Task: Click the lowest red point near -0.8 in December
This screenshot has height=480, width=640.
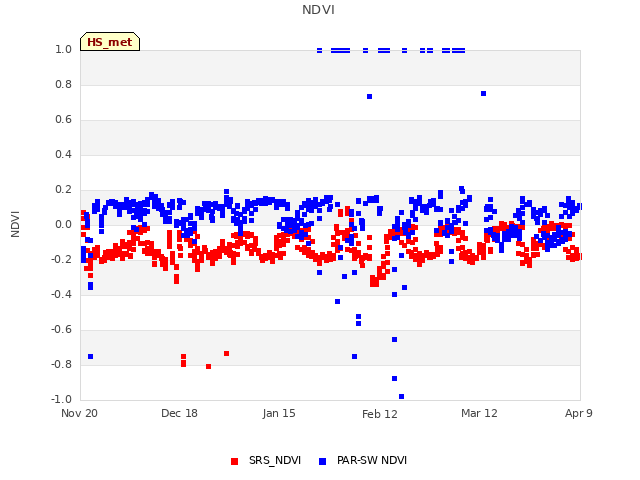Action: [x=208, y=367]
